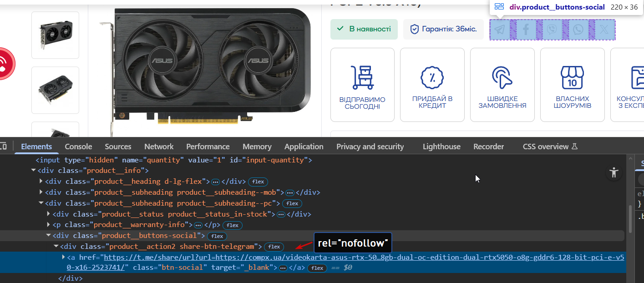Viewport: 644px width, 283px height.
Task: Select the closing </div> line at bottom
Action: point(71,278)
